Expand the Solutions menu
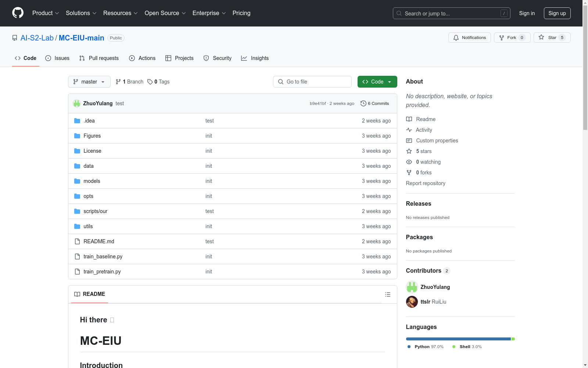Image resolution: width=588 pixels, height=368 pixels. (x=81, y=13)
